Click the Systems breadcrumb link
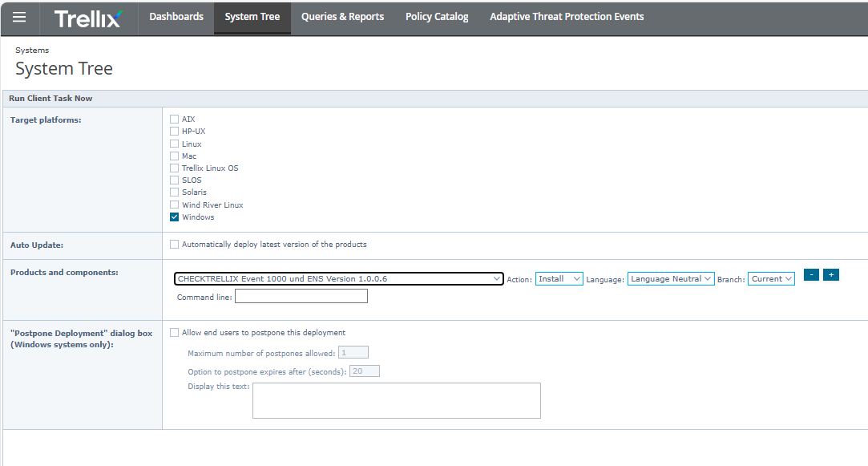This screenshot has width=868, height=466. tap(32, 51)
